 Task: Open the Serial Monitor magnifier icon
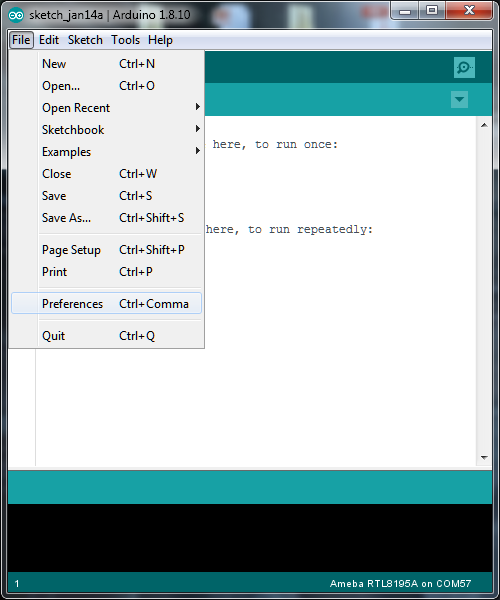(464, 67)
